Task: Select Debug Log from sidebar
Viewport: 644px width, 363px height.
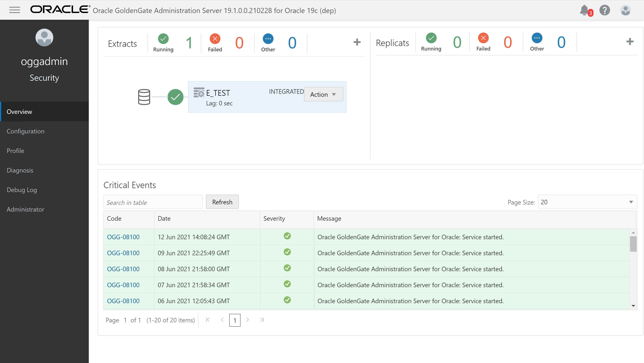Action: [22, 190]
